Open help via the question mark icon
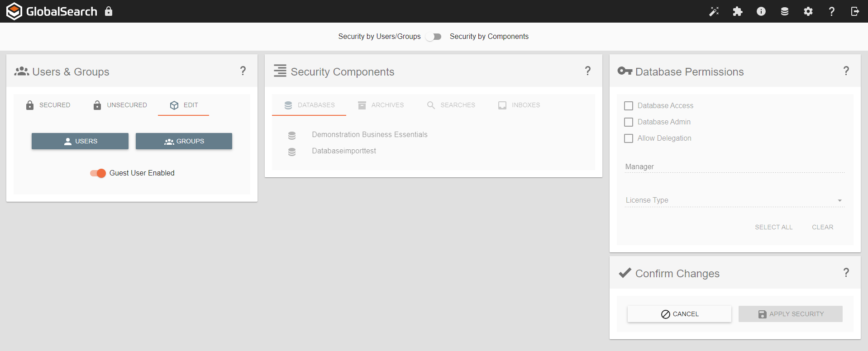868x351 pixels. pyautogui.click(x=831, y=11)
